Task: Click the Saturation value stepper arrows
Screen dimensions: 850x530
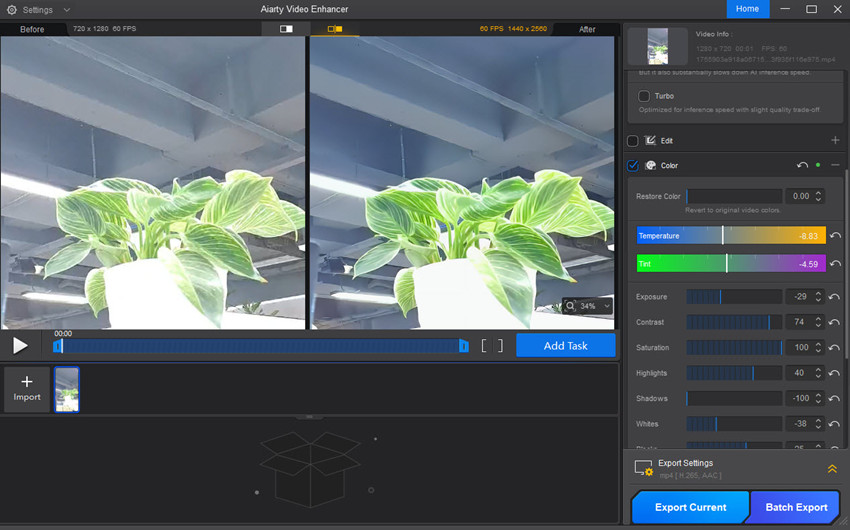Action: (819, 347)
